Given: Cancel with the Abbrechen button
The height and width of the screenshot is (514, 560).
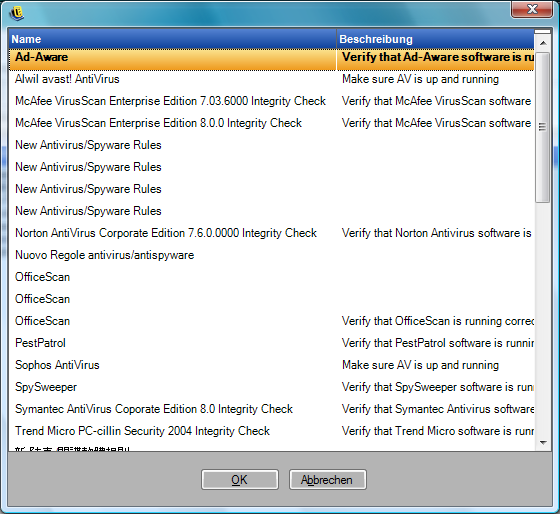Looking at the screenshot, I should click(327, 479).
